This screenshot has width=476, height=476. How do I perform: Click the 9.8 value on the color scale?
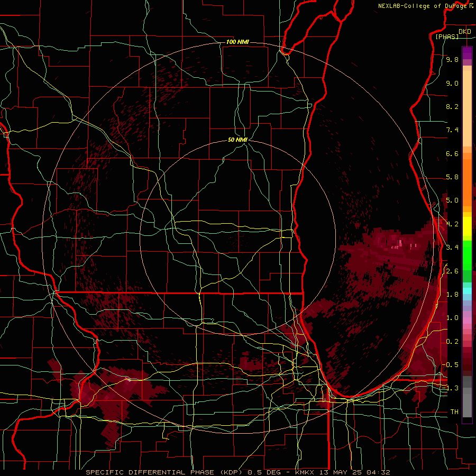pyautogui.click(x=452, y=59)
